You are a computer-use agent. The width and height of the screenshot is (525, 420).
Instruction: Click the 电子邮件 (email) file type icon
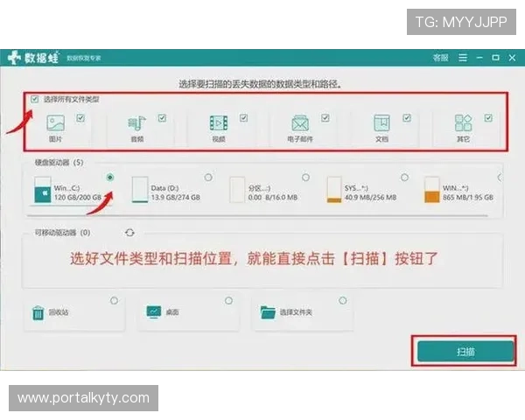pos(300,122)
